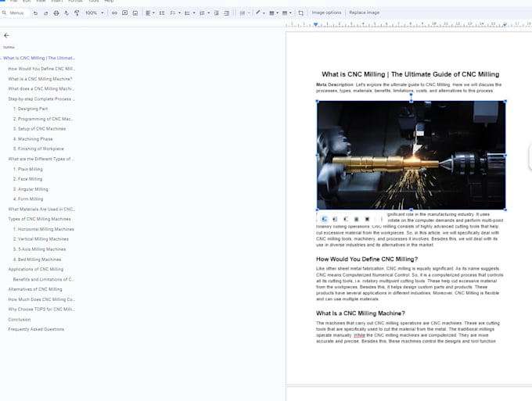Go to '1. Plain Milling' in the outline
The width and height of the screenshot is (532, 401).
(28, 169)
